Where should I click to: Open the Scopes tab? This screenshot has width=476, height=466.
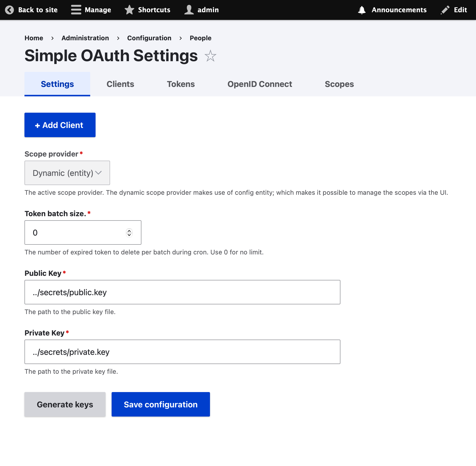pos(339,84)
